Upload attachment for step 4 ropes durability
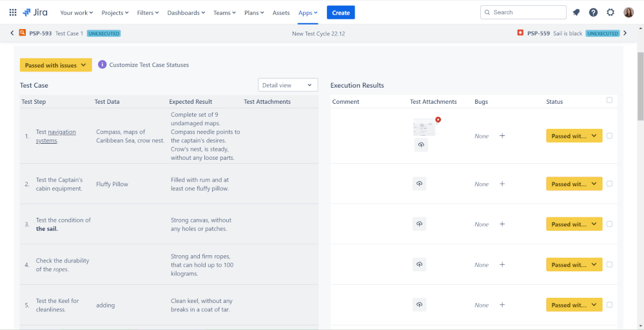 point(419,264)
